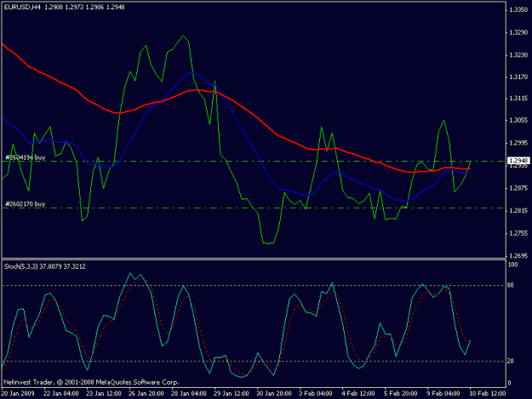Click the 1.3170 price scale value
This screenshot has height=399, width=532.
point(518,77)
